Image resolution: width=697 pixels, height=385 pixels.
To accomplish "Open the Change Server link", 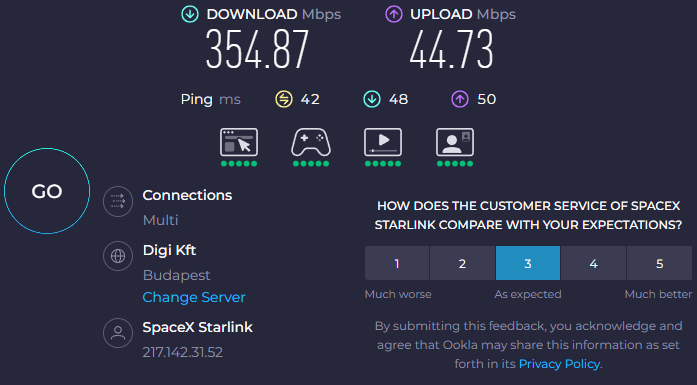I will tap(194, 297).
